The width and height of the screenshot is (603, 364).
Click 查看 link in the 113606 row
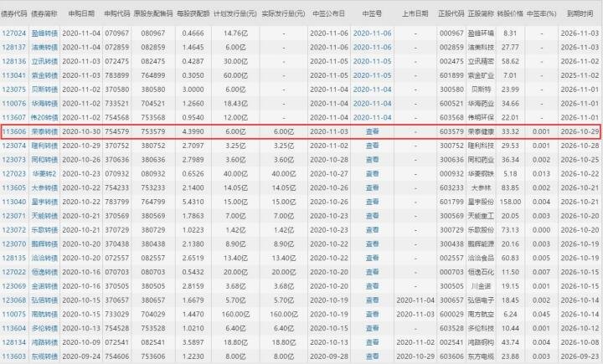(x=372, y=131)
